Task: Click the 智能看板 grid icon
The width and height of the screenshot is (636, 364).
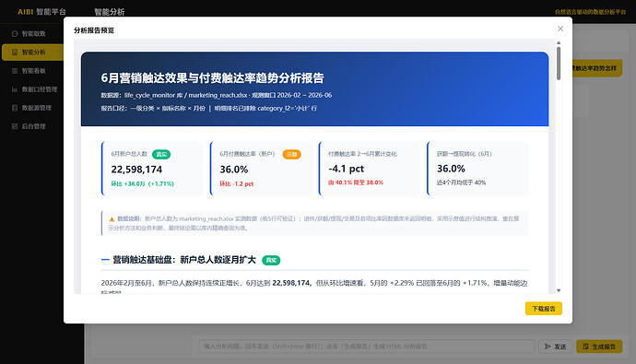Action: pyautogui.click(x=15, y=71)
